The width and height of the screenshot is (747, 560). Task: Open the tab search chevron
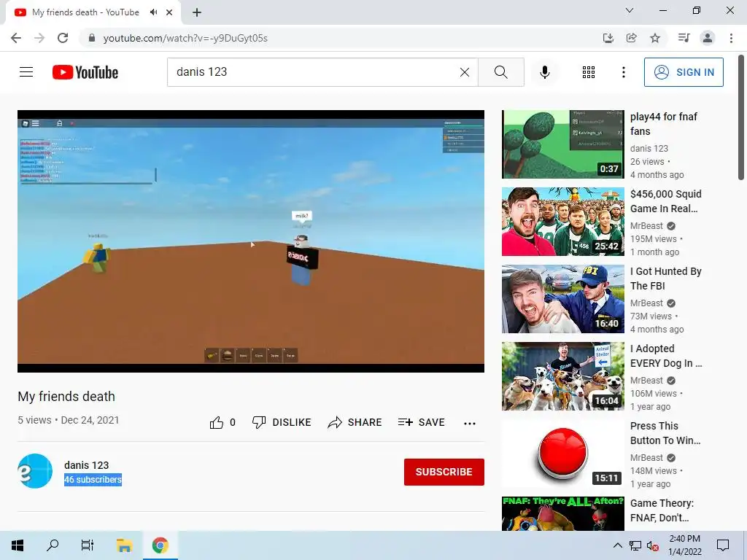(x=630, y=10)
